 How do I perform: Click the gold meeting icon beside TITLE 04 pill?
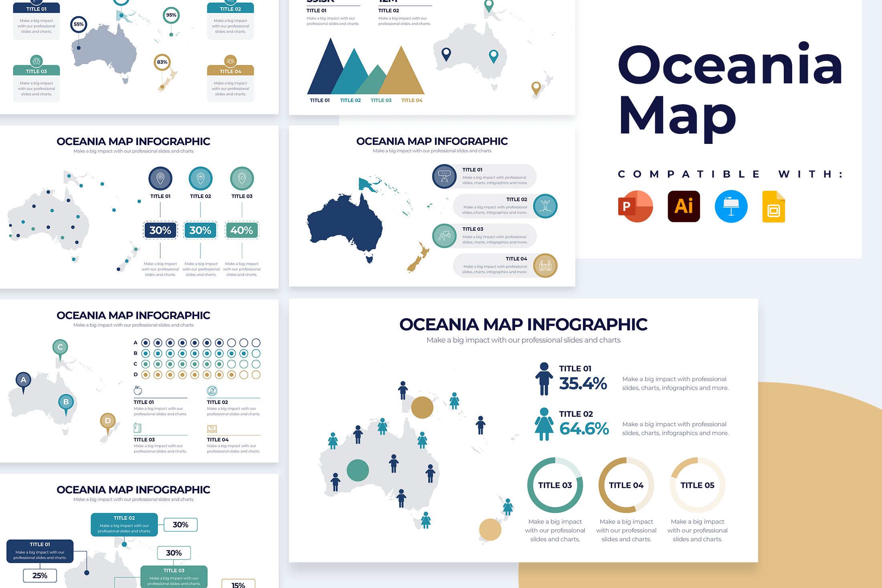coord(545,265)
